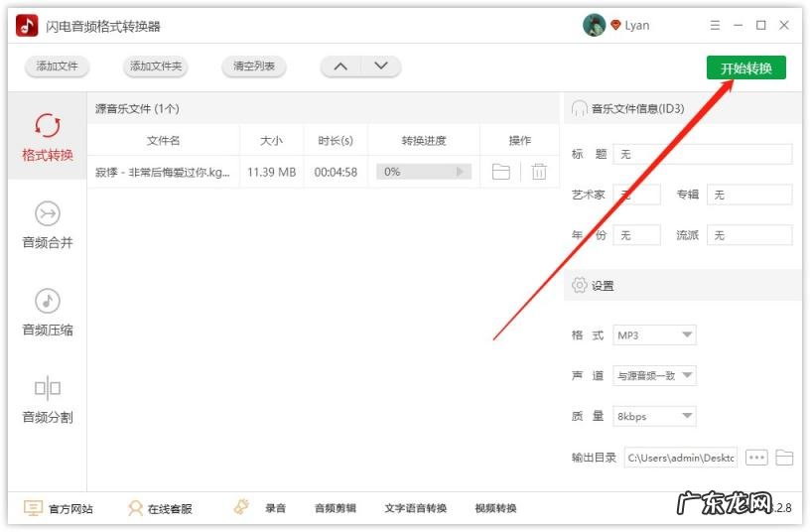Screen dimensions: 810x532
Task: Click the app logo icon in title bar
Action: point(27,25)
